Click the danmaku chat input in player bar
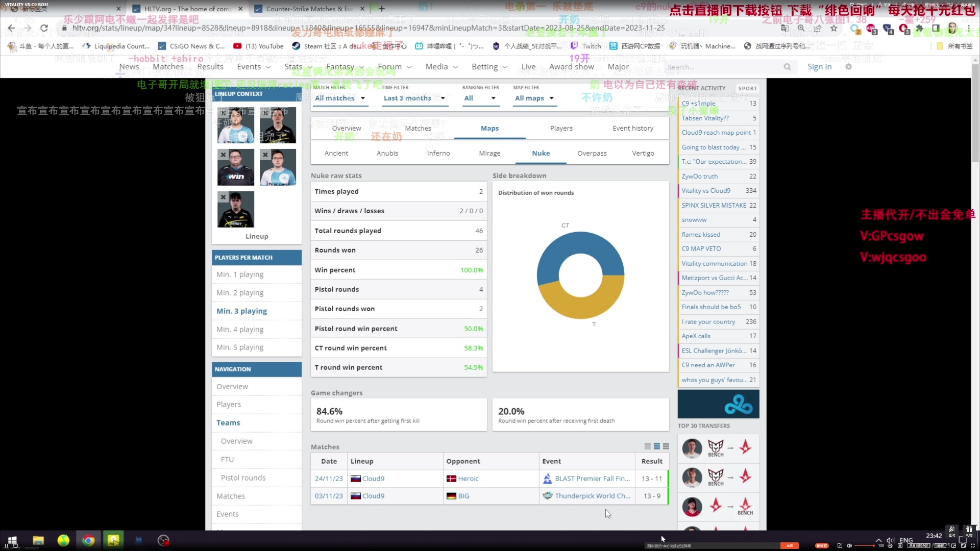Screen dimensions: 980x551 pos(712,545)
